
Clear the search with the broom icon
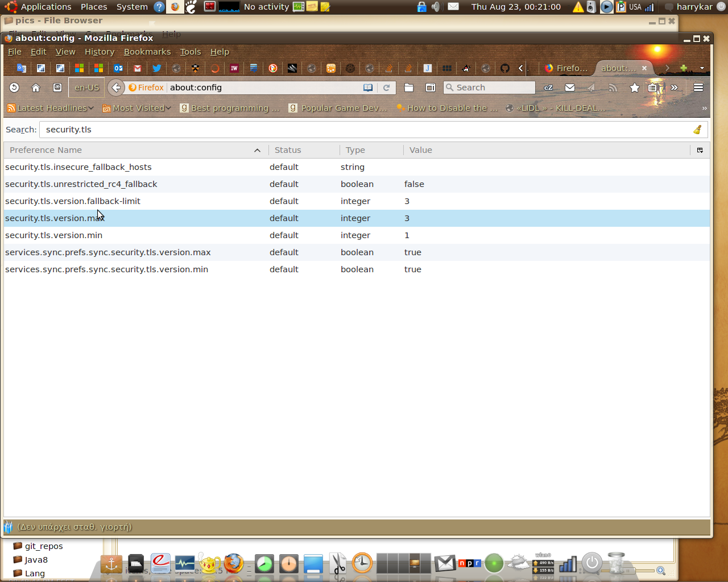(696, 129)
